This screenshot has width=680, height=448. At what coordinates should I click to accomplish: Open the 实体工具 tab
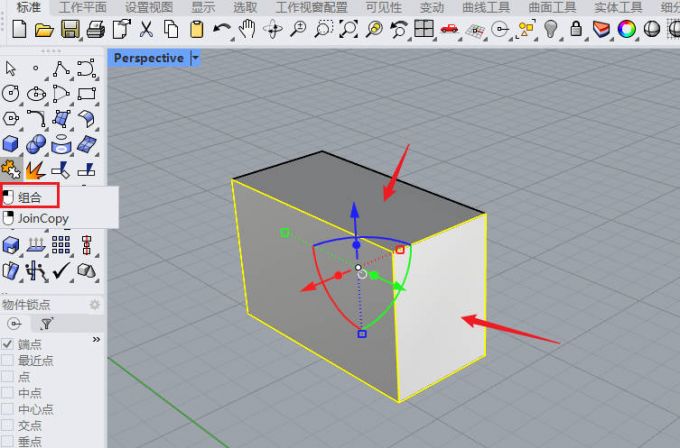[618, 7]
